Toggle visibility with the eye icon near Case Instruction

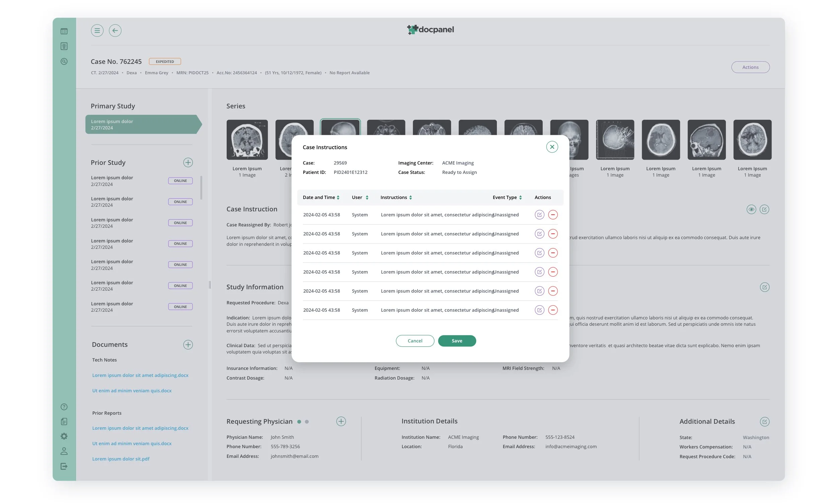tap(751, 209)
